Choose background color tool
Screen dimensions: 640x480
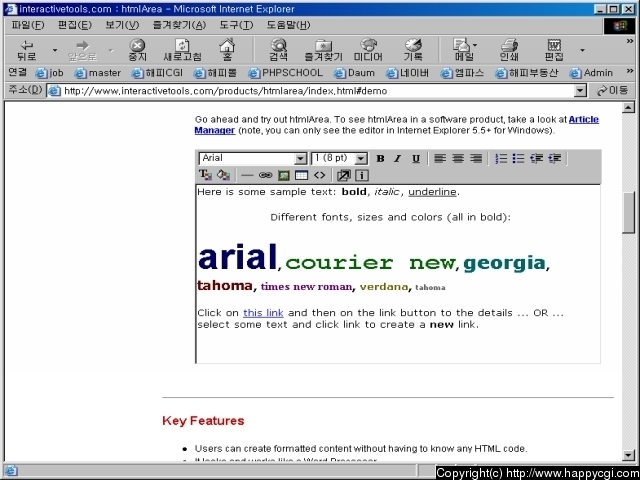tap(223, 176)
